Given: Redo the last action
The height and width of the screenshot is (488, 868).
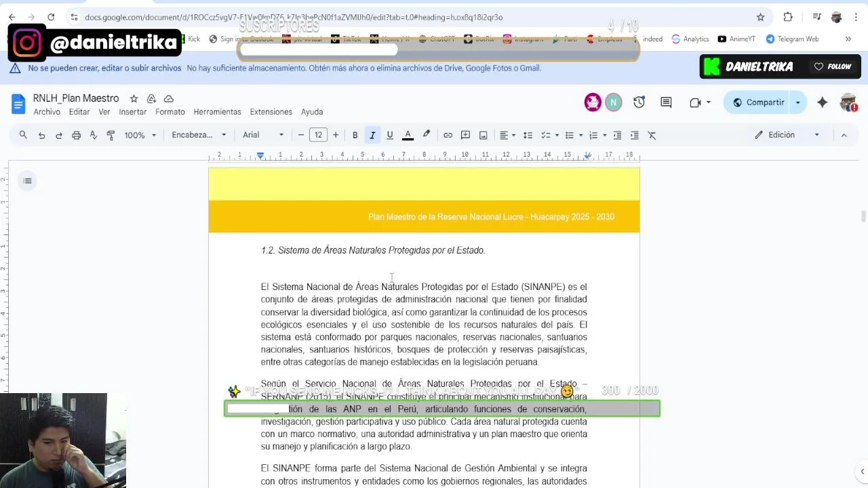Looking at the screenshot, I should 59,135.
